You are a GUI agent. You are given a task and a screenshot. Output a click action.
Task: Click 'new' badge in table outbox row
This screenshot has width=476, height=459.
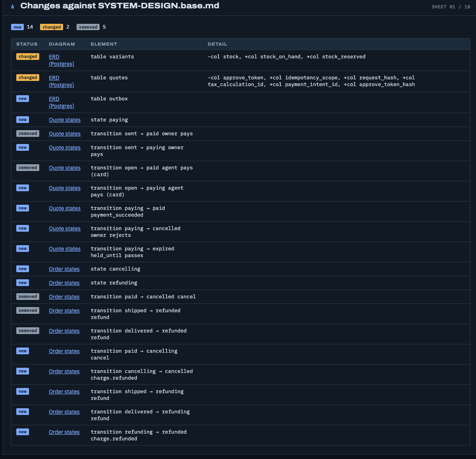click(23, 99)
